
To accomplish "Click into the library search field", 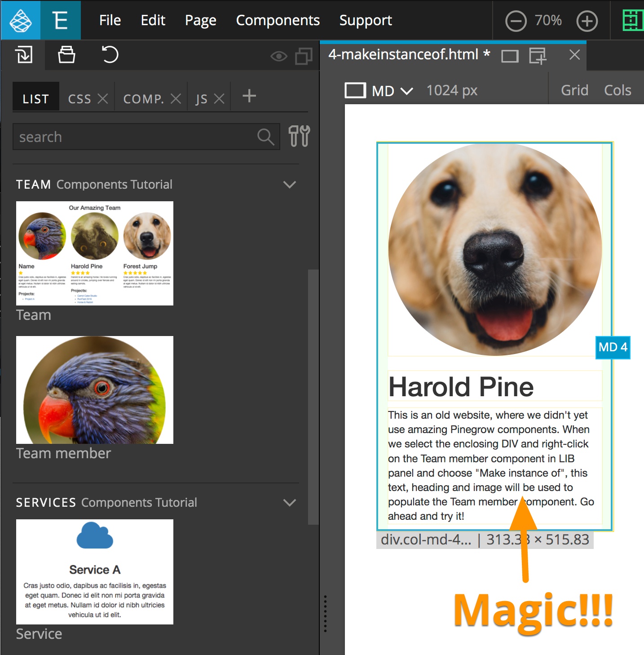I will pyautogui.click(x=146, y=137).
